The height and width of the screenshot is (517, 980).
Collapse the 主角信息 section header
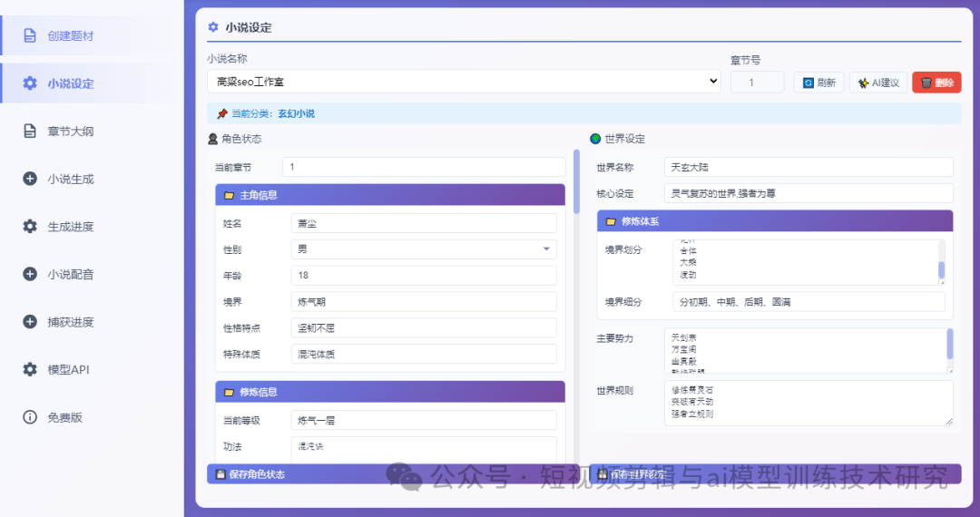click(x=390, y=195)
